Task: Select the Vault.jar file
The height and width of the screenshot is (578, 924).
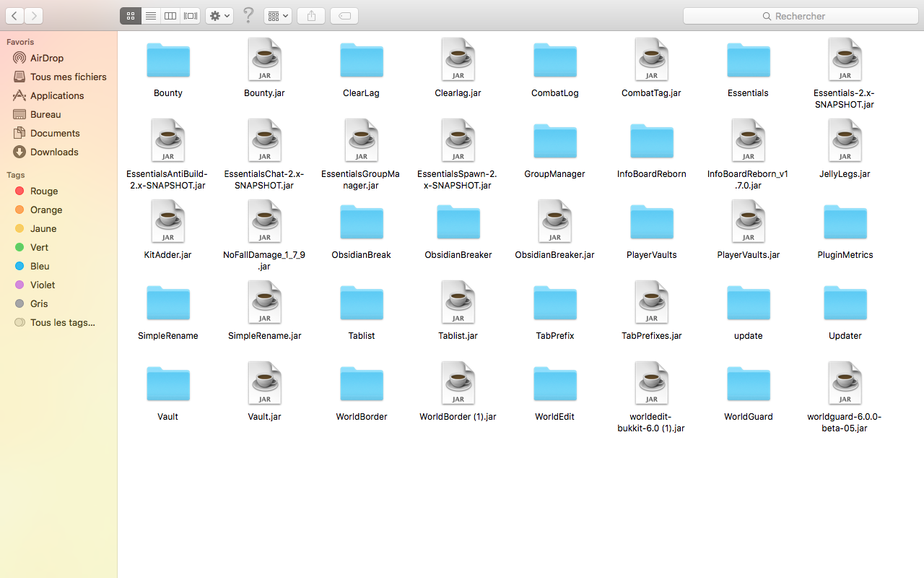Action: 265,383
